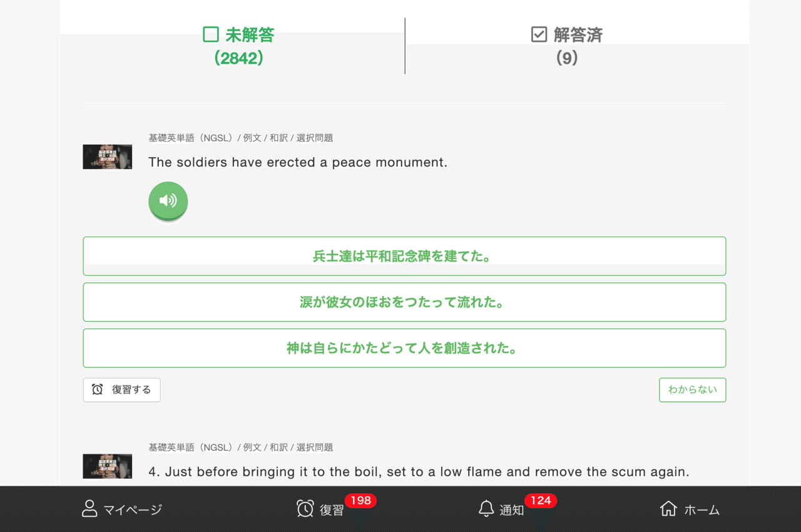Switch to the 未解答 (2842) tab
The image size is (801, 532).
click(x=239, y=44)
